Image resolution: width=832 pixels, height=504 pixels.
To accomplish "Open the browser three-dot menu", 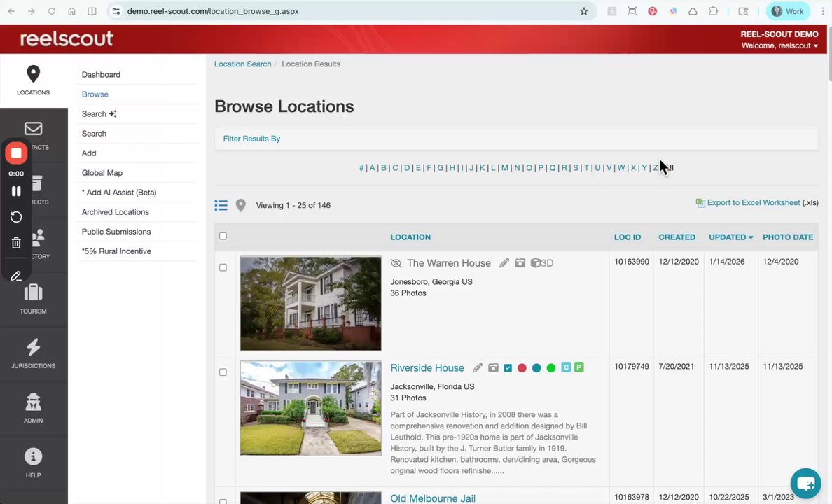I will [822, 11].
